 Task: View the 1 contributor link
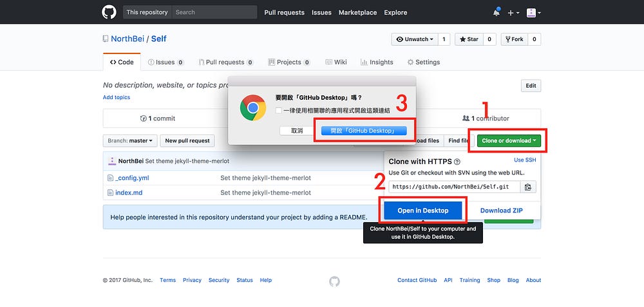486,118
